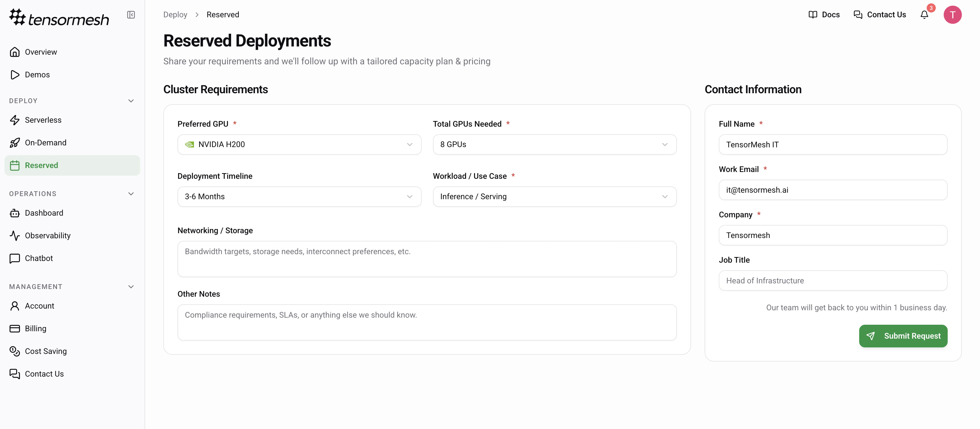This screenshot has width=980, height=429.
Task: Open notifications bell
Action: coord(924,15)
